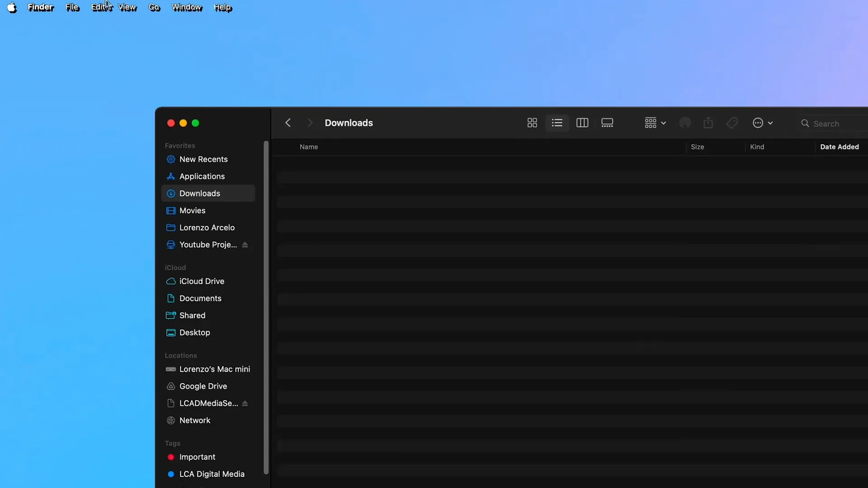Open Shared in sidebar
The height and width of the screenshot is (488, 868).
pyautogui.click(x=208, y=315)
